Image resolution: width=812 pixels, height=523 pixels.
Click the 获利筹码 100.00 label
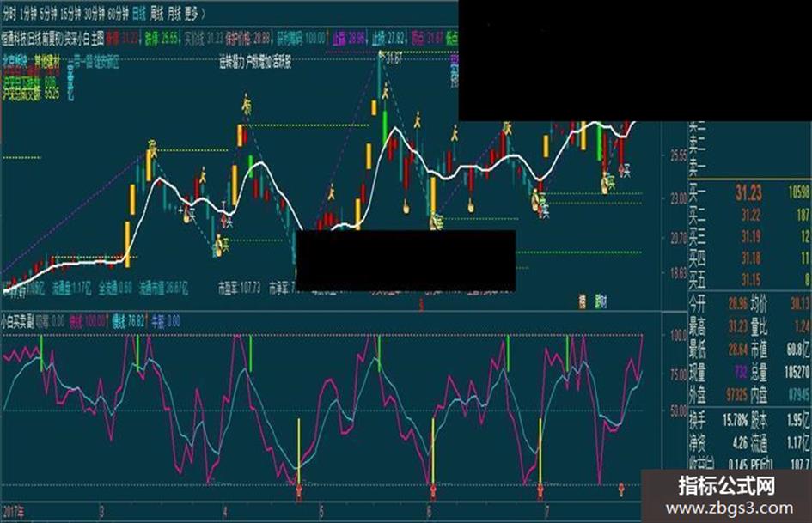coord(301,38)
